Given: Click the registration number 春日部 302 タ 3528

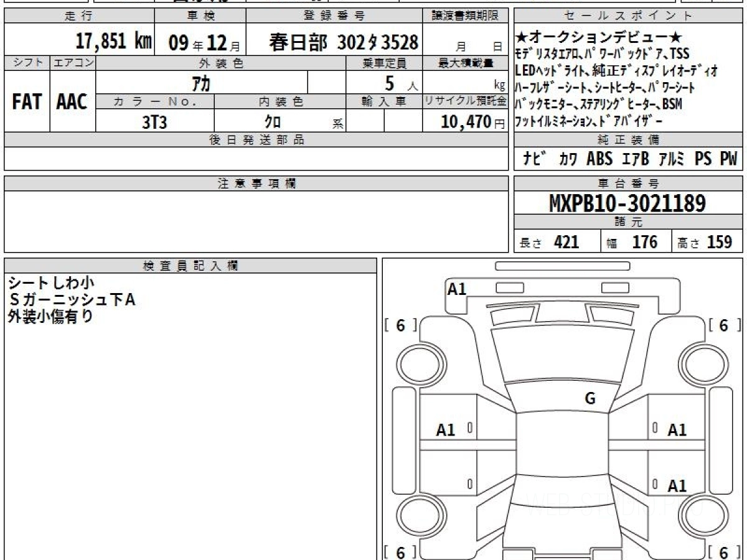Looking at the screenshot, I should tap(343, 42).
